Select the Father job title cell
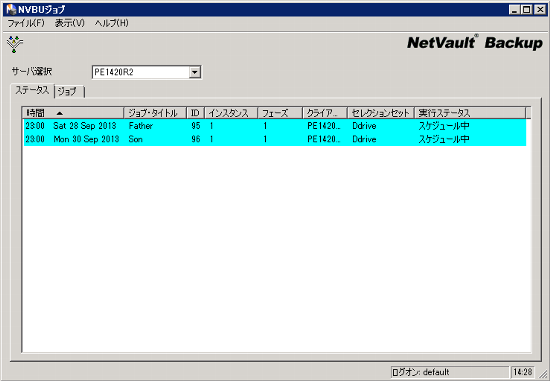This screenshot has width=550, height=381. [x=141, y=126]
